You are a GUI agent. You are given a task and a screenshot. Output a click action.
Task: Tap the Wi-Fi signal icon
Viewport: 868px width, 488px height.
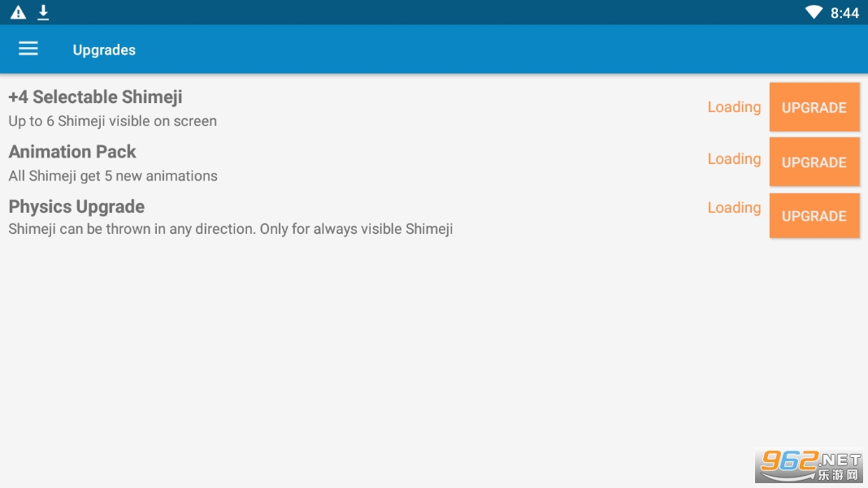pyautogui.click(x=814, y=12)
